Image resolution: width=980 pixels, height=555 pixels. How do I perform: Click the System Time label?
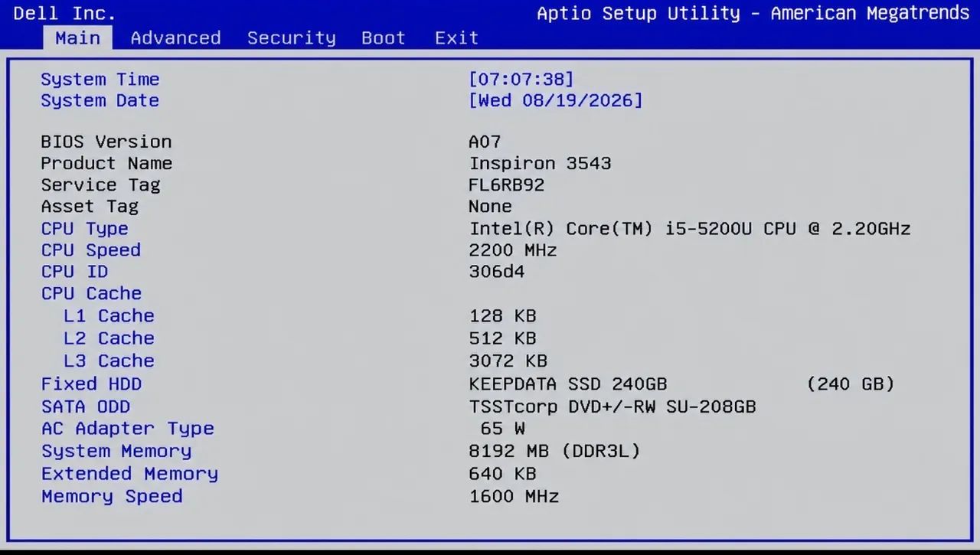point(100,79)
